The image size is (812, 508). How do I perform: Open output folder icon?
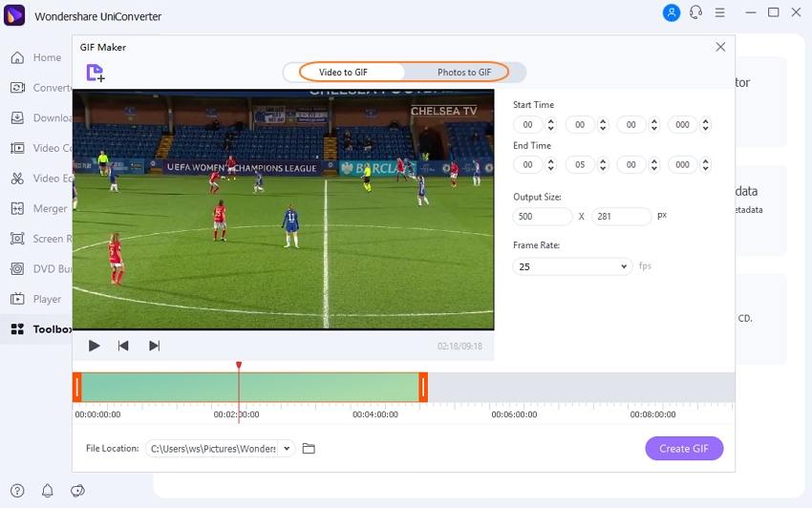(309, 449)
